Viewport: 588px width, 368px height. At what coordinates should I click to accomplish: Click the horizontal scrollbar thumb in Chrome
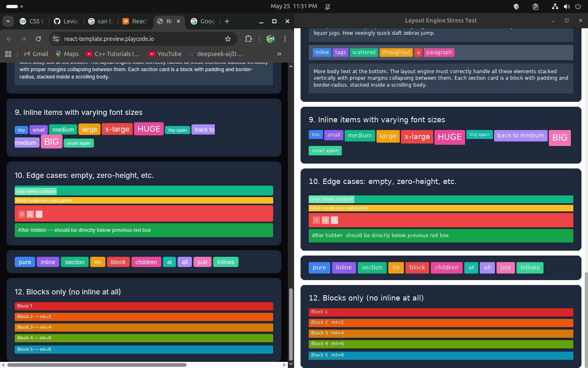pyautogui.click(x=97, y=365)
